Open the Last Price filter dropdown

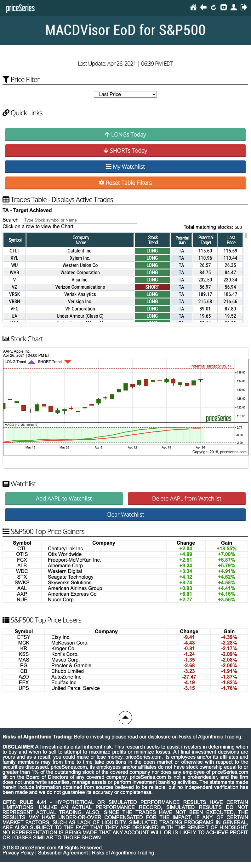[x=125, y=94]
